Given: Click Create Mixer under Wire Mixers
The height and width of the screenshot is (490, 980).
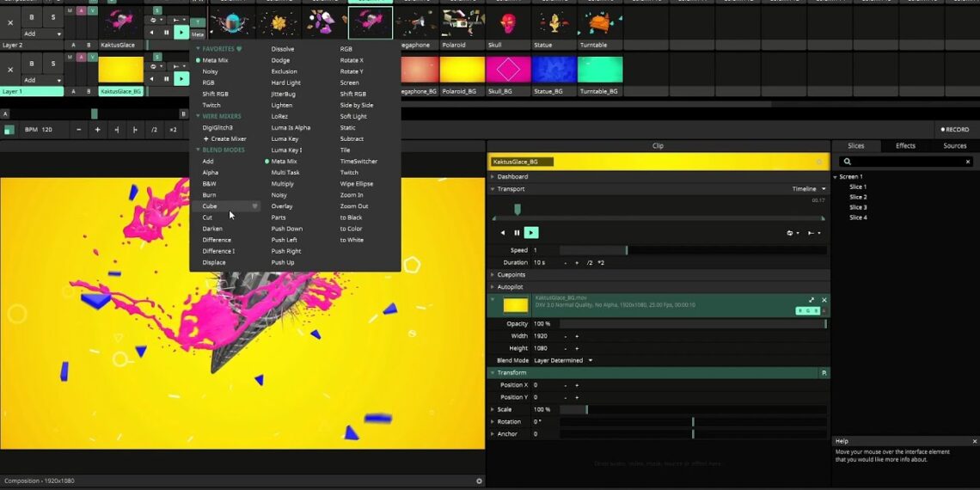Looking at the screenshot, I should (228, 138).
